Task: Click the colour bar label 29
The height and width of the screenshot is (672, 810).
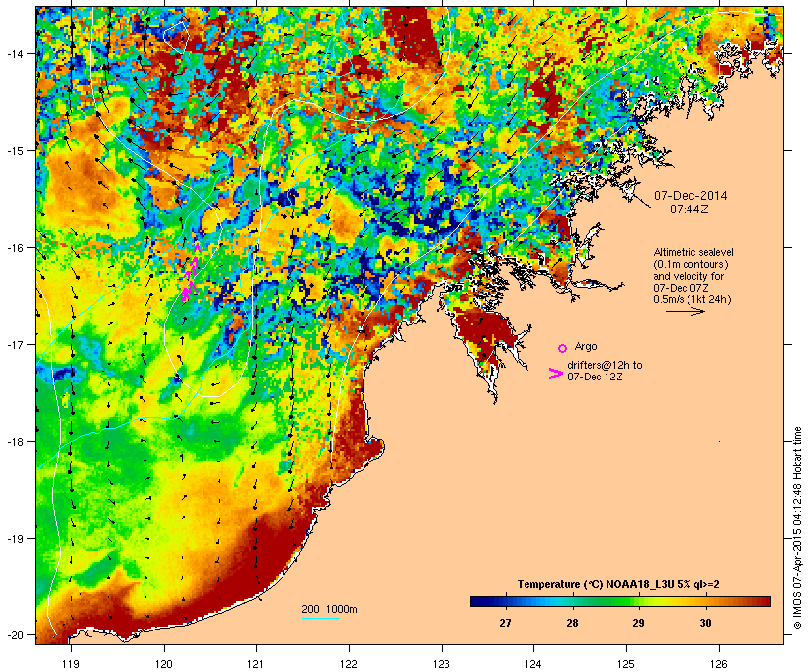Action: [x=638, y=623]
